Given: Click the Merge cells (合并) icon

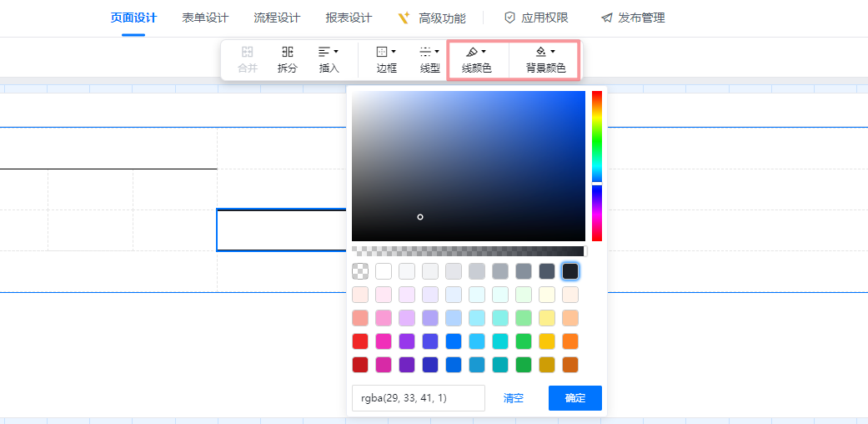Looking at the screenshot, I should coord(248,52).
